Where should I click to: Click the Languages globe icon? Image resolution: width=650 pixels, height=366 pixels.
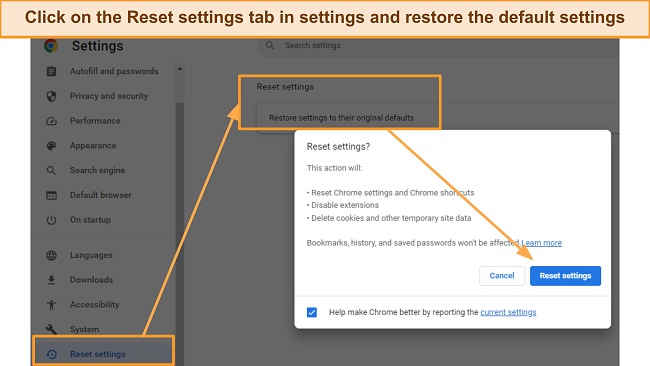tap(51, 255)
